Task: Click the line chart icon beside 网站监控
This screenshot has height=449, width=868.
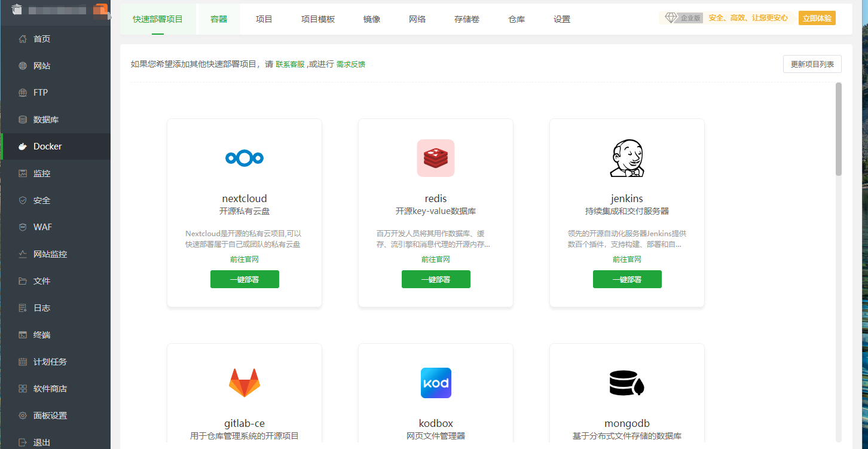Action: click(x=23, y=254)
